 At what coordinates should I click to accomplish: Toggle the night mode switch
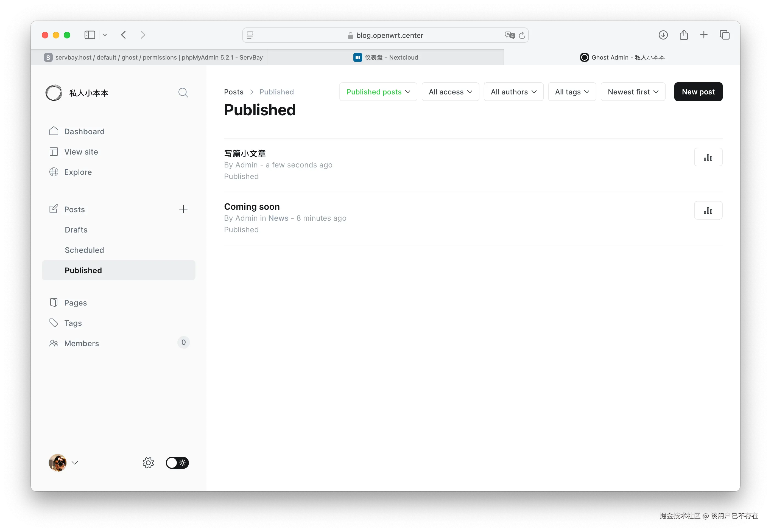tap(177, 463)
